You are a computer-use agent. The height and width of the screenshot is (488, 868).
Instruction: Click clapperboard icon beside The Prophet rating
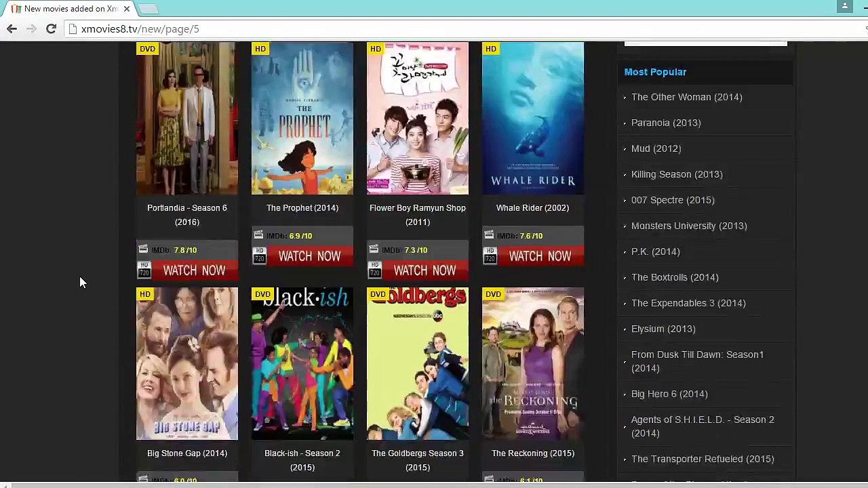pos(258,235)
